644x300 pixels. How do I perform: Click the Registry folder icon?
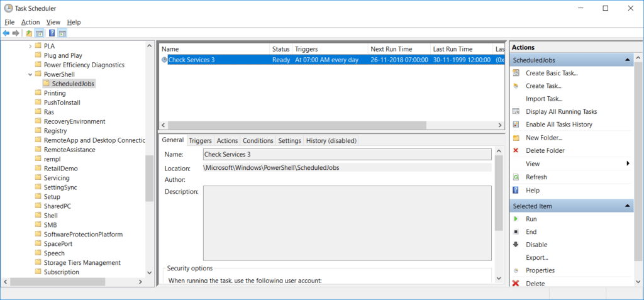tap(38, 131)
